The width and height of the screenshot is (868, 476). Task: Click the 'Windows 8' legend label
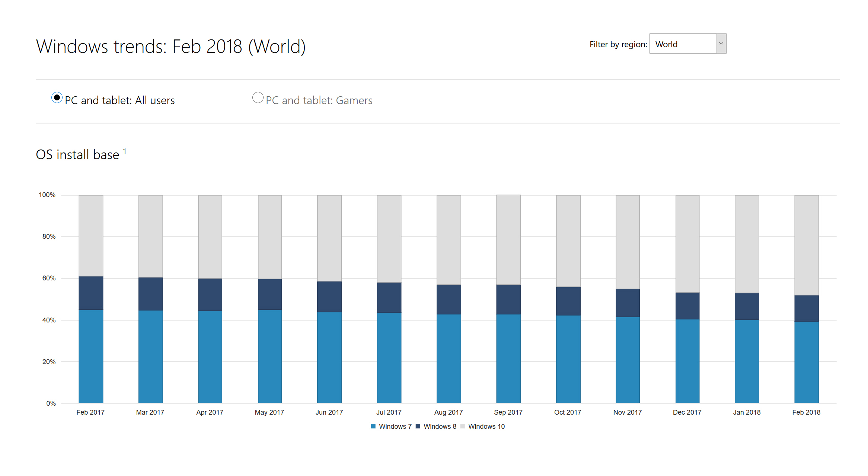440,427
